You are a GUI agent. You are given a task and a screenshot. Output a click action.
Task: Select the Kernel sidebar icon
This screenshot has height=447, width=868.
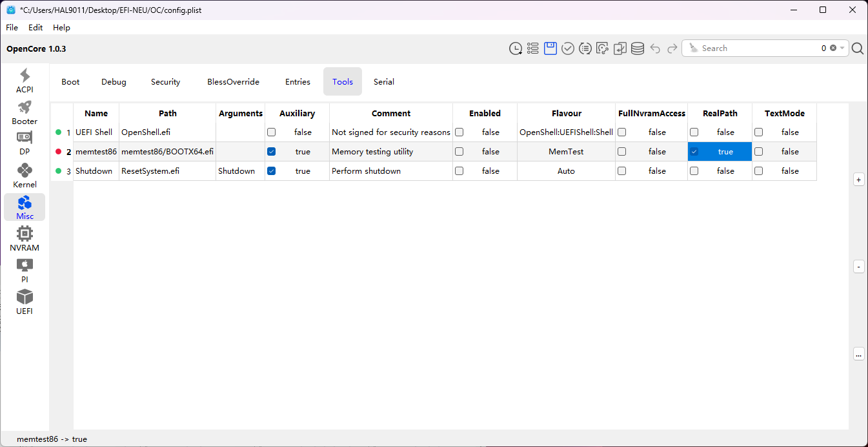click(25, 176)
